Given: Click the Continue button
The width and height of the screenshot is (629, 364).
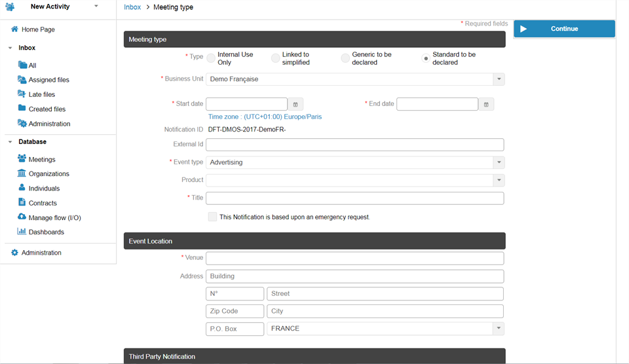Looking at the screenshot, I should coord(564,29).
